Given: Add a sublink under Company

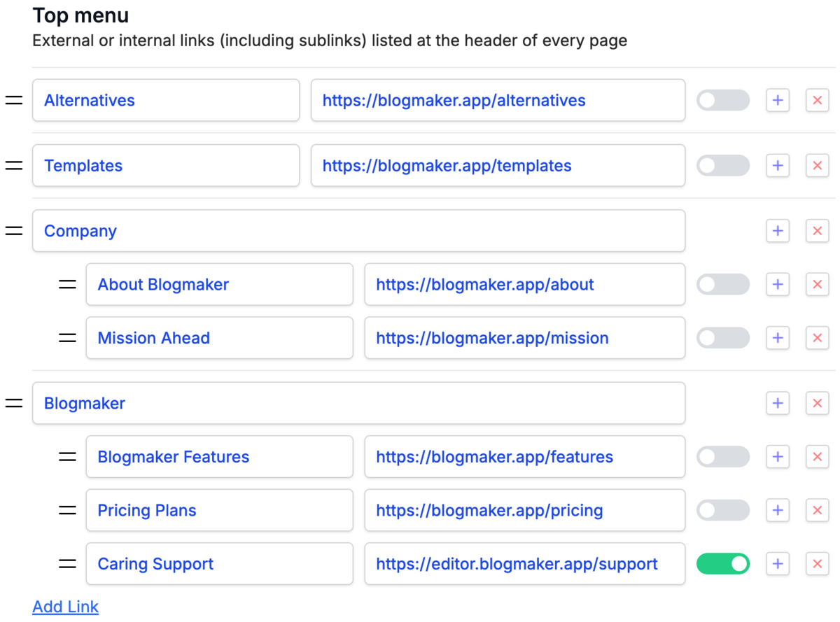Looking at the screenshot, I should (x=777, y=231).
